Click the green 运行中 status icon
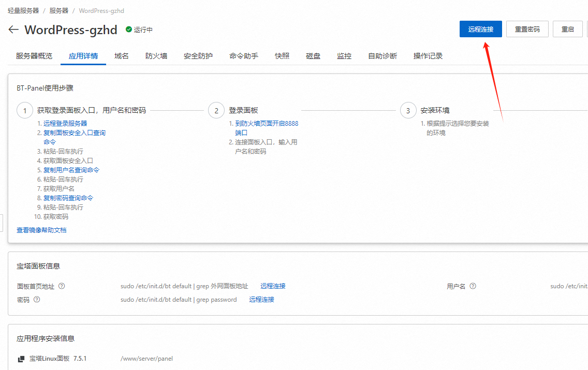 (128, 29)
